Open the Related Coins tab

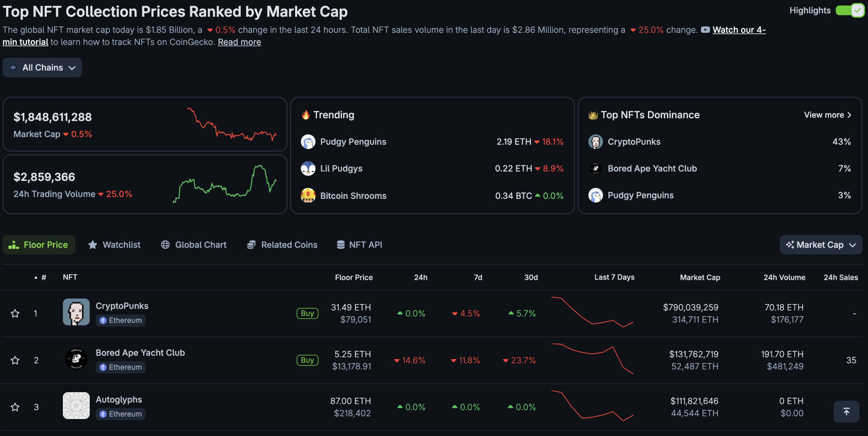[282, 245]
